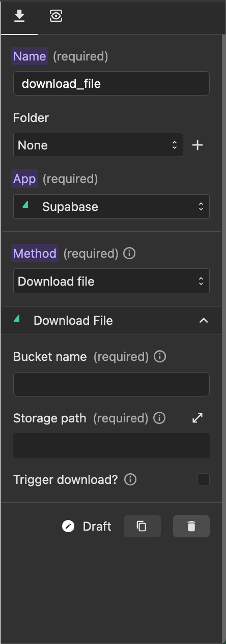
Task: Edit the download_file name field
Action: [111, 83]
